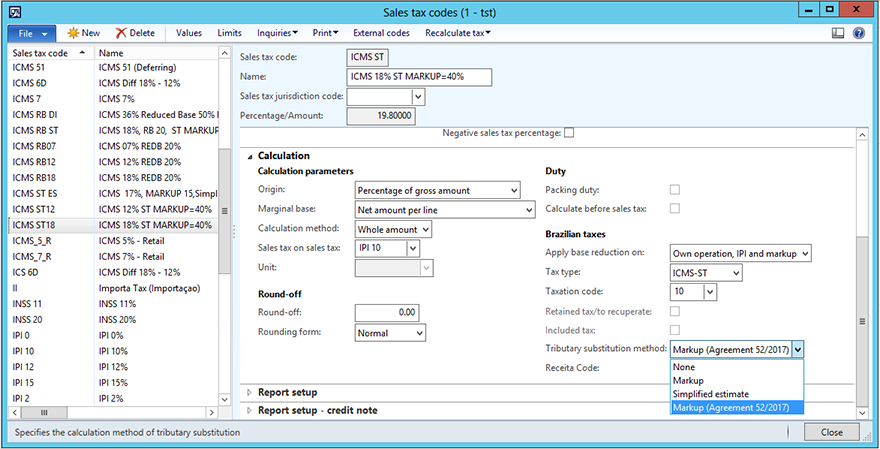Viewport: 880px width, 449px height.
Task: Open the Taxation code dropdown
Action: (x=711, y=292)
